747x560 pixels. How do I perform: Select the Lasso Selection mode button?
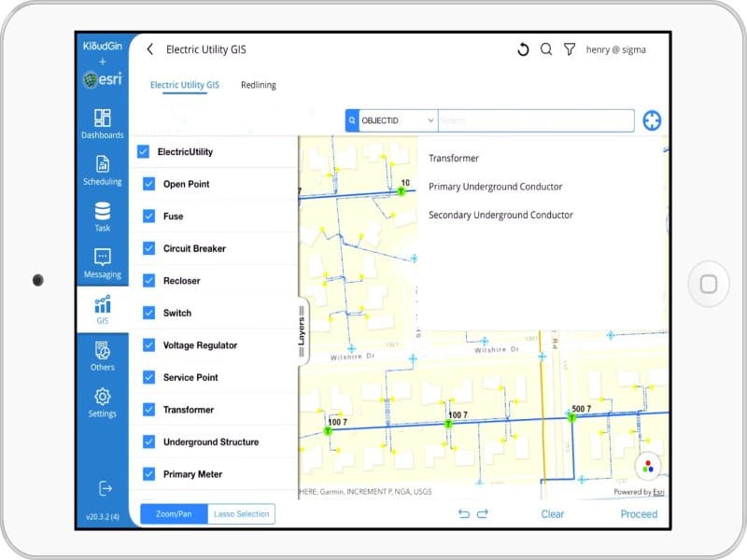(x=242, y=514)
